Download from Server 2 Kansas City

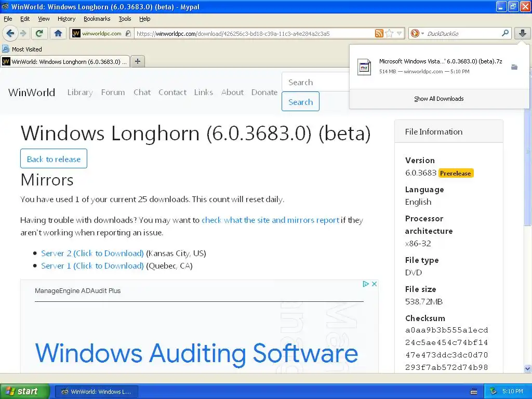(x=92, y=254)
